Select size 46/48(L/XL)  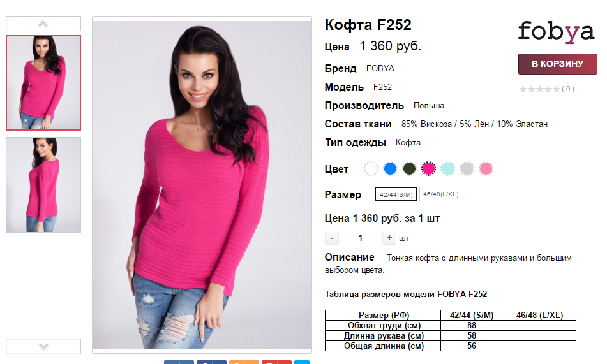440,194
